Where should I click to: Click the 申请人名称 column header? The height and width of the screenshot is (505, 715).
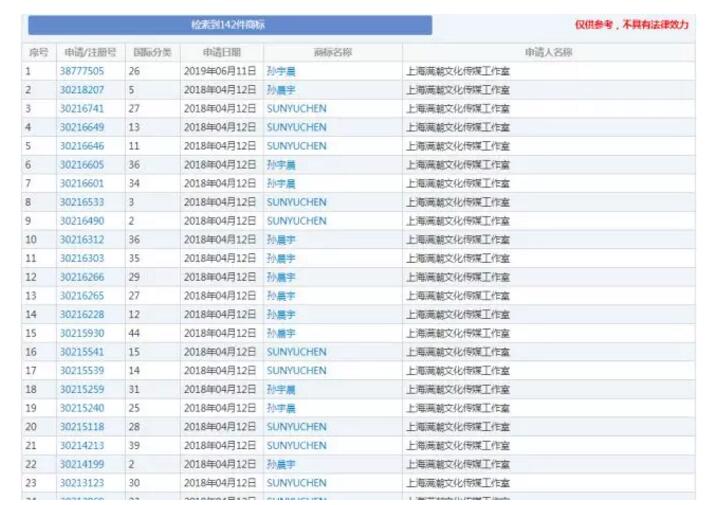548,52
